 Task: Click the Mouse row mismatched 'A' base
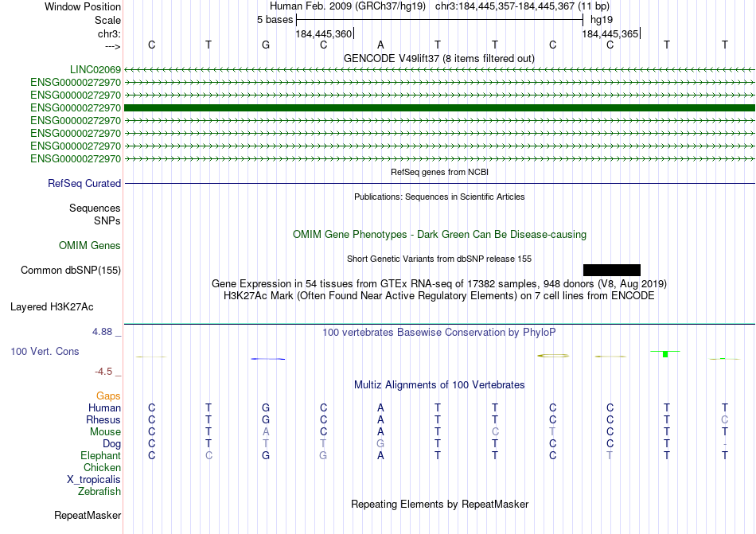tap(266, 432)
